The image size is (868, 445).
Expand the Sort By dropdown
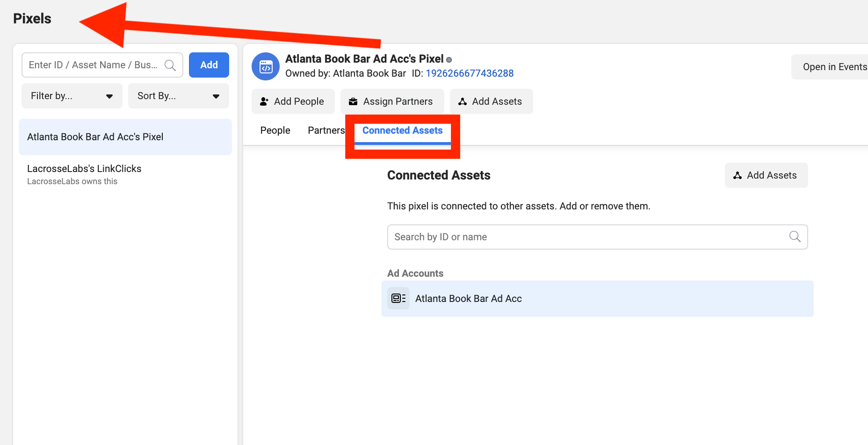coord(178,96)
